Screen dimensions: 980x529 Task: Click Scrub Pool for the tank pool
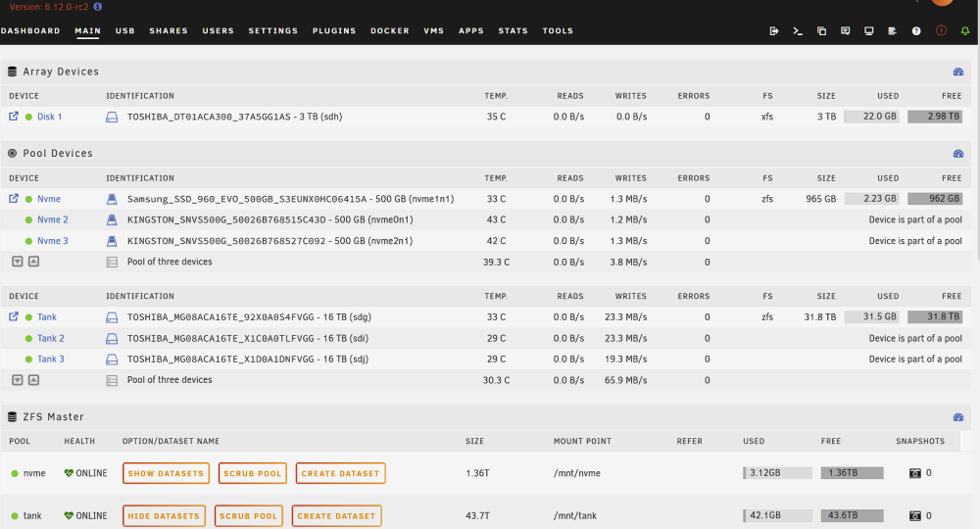point(249,516)
